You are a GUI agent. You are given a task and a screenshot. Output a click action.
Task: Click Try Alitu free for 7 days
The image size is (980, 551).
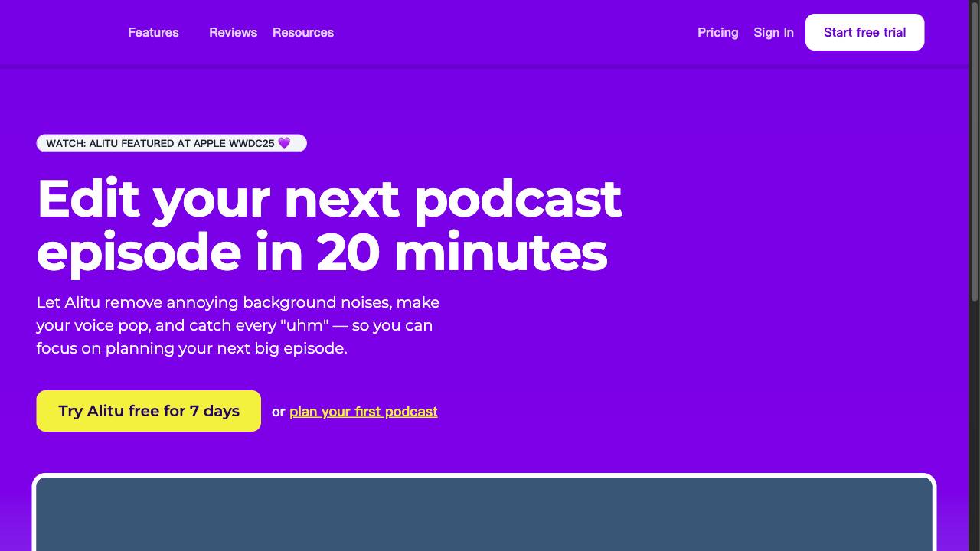click(x=149, y=411)
